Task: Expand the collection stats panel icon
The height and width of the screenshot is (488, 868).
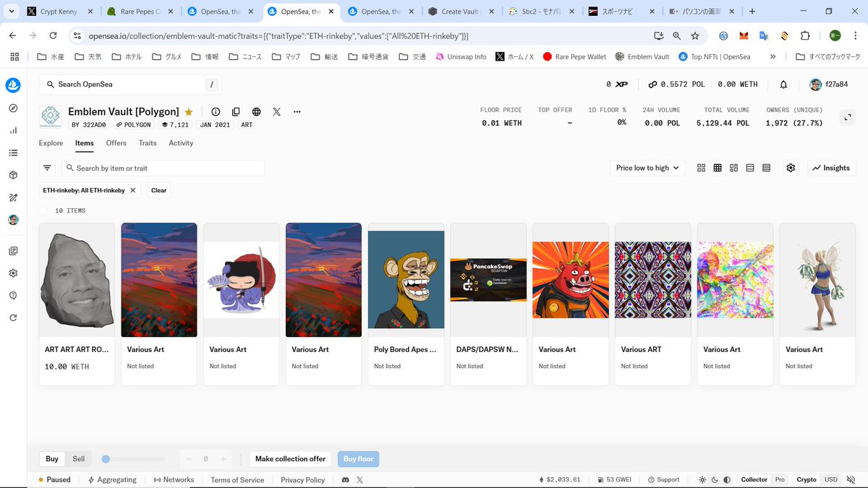Action: 848,117
